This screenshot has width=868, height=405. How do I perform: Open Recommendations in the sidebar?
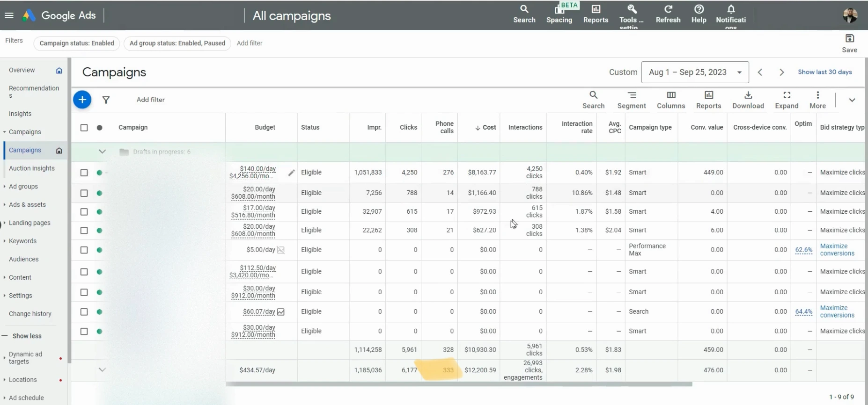click(34, 92)
